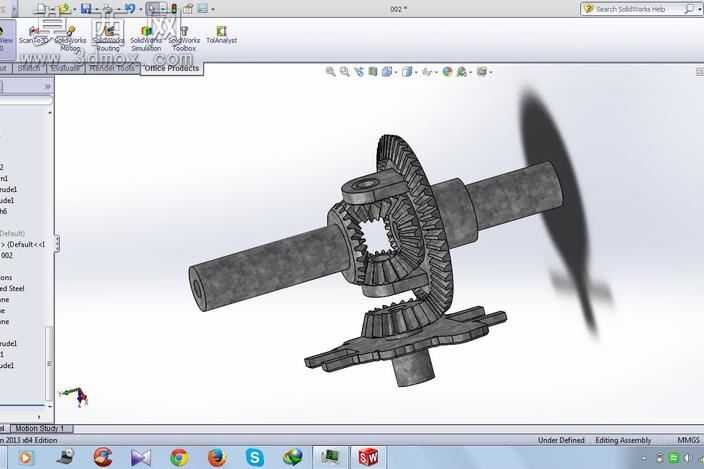Click the Under Defined status text
The height and width of the screenshot is (469, 704).
[x=561, y=440]
